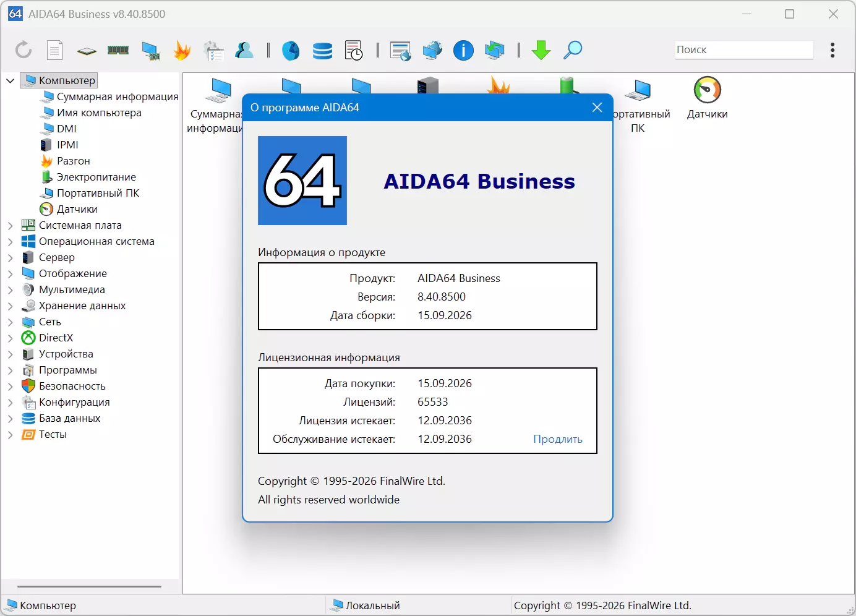Click the monitor with network card icon

150,51
